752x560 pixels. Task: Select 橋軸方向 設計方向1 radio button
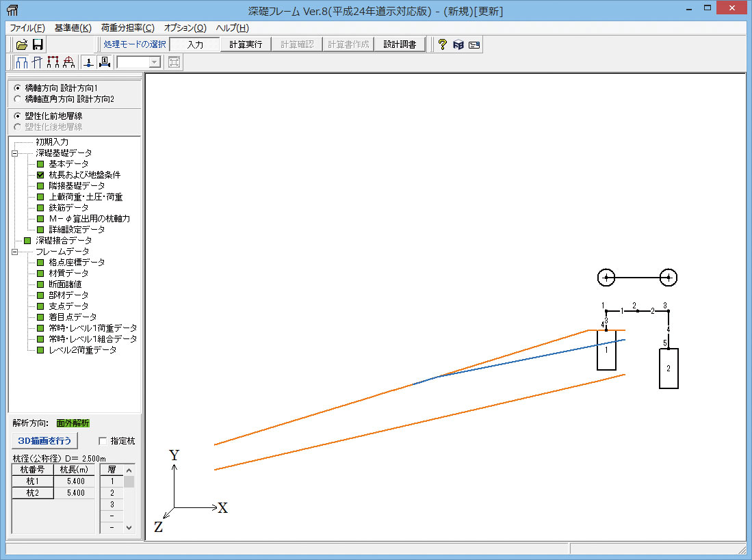18,88
